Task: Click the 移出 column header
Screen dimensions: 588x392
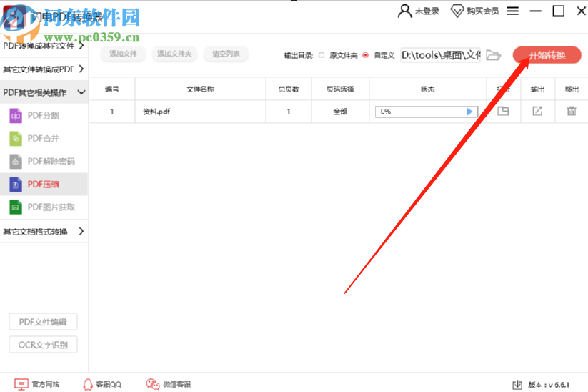Action: click(572, 89)
